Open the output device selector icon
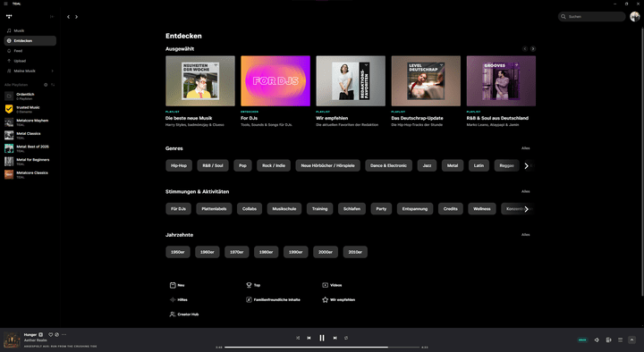 click(x=609, y=339)
